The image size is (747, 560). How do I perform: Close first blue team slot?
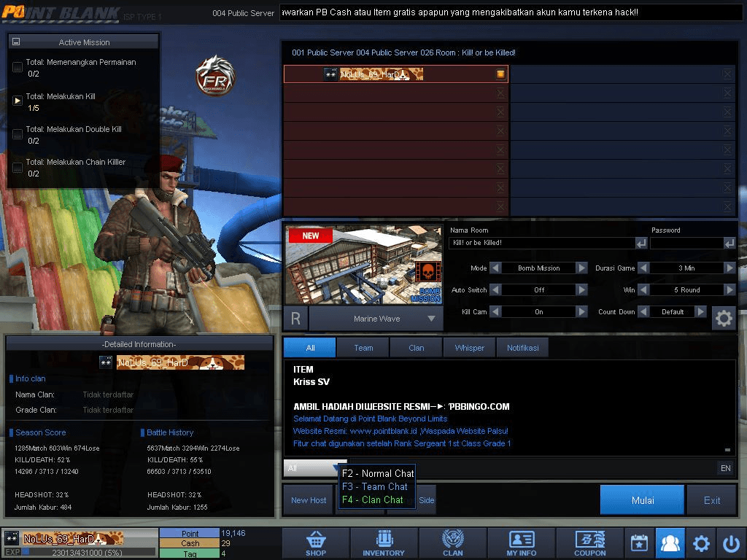click(x=727, y=74)
